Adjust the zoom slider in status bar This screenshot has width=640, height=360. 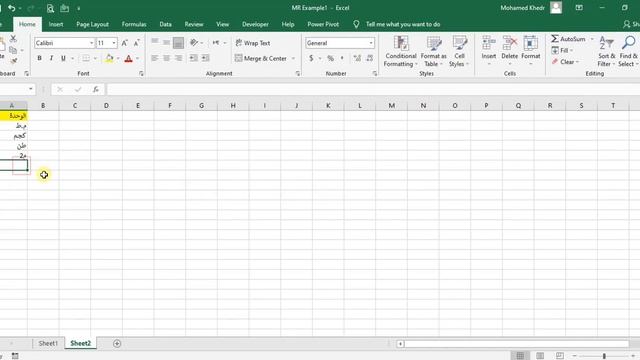[604, 356]
